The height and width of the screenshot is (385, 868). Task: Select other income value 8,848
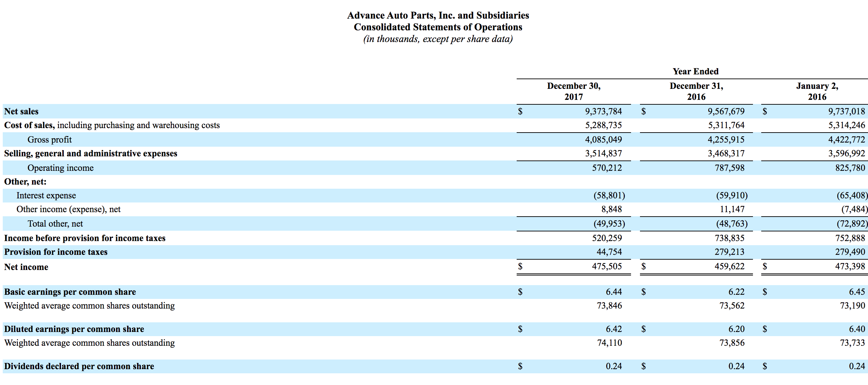coord(612,209)
